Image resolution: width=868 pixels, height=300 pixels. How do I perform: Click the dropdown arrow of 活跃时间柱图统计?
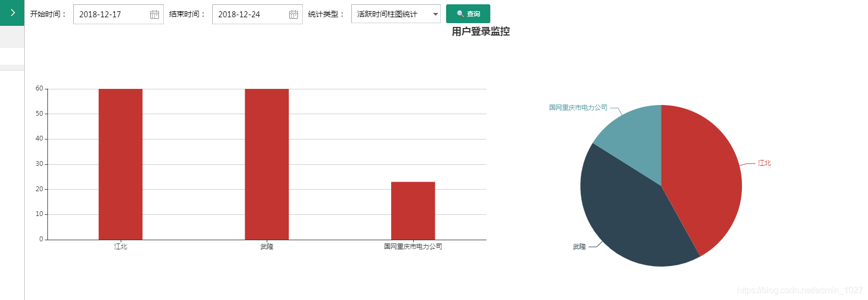point(435,14)
